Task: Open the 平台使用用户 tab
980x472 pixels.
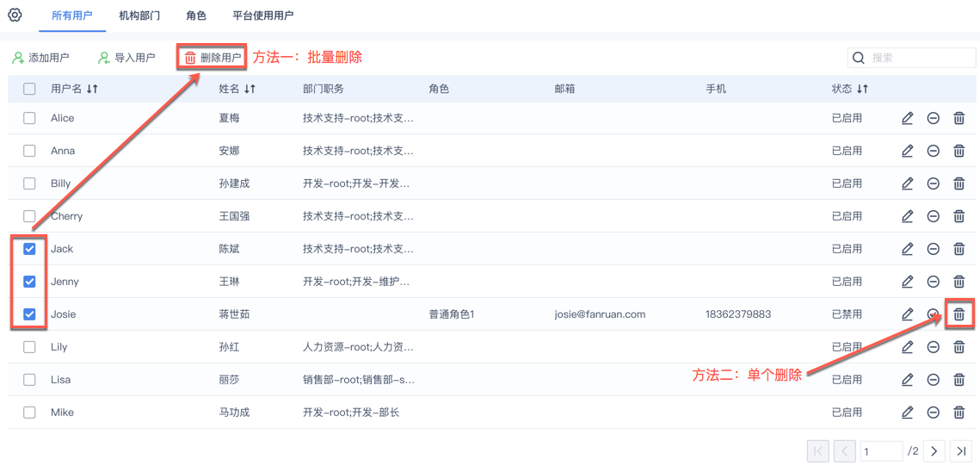Action: 262,16
